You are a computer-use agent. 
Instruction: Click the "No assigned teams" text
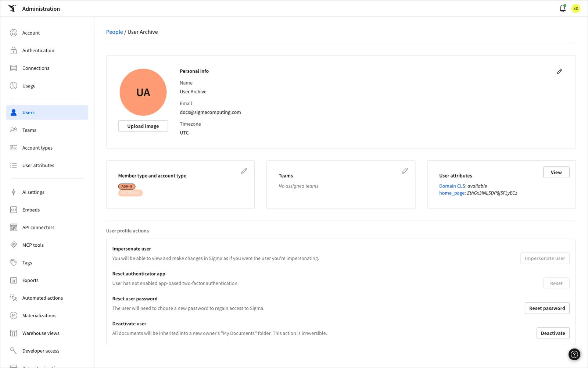[x=298, y=186]
